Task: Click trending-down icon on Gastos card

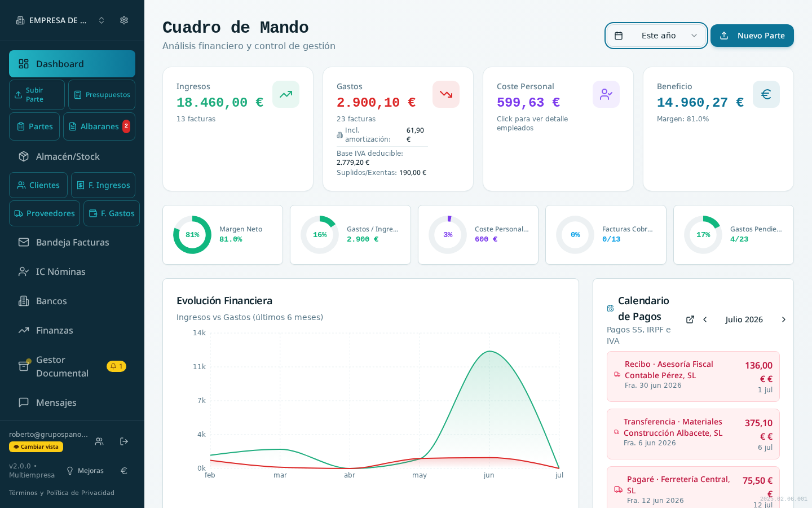Action: pyautogui.click(x=446, y=94)
